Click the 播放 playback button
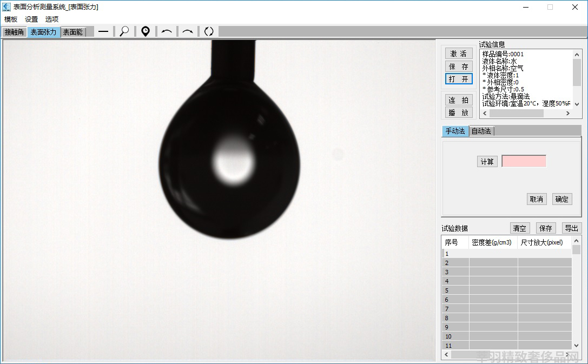The width and height of the screenshot is (588, 364). pos(459,112)
